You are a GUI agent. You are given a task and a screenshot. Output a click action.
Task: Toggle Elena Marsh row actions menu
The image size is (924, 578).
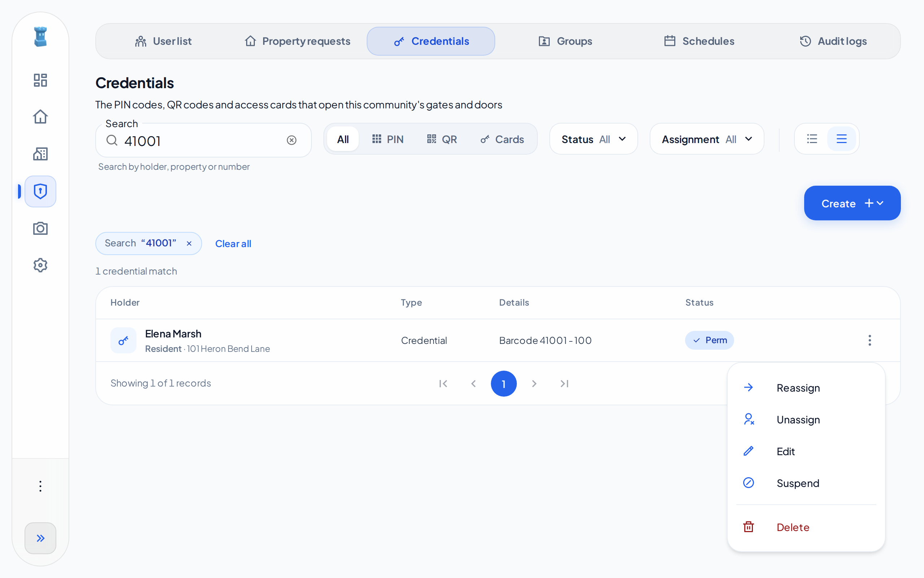coord(869,340)
